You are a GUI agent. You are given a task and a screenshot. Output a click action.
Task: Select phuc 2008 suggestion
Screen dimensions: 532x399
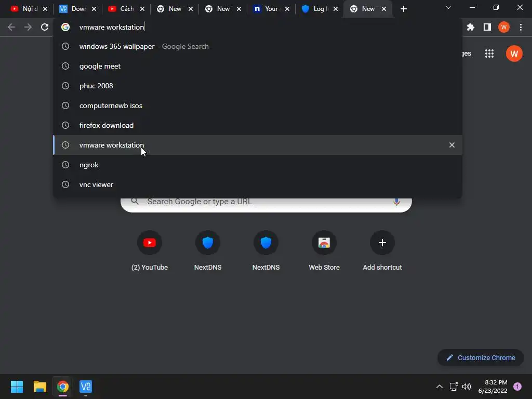[x=258, y=86]
